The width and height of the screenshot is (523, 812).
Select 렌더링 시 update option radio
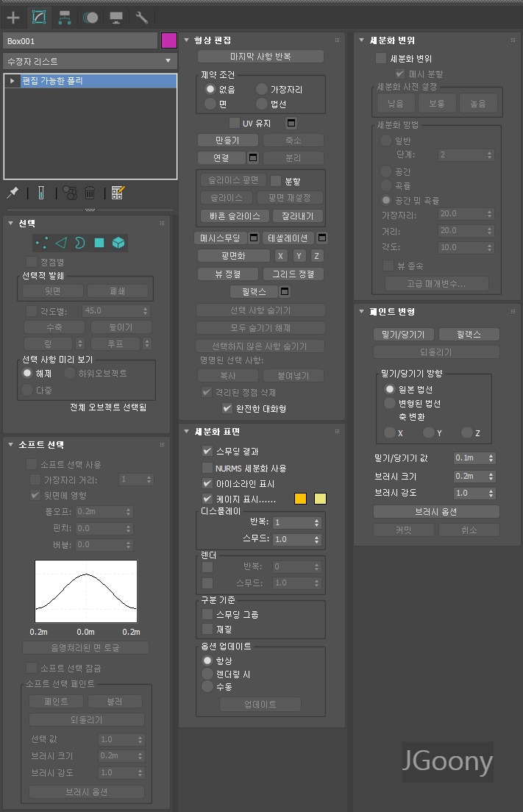click(207, 674)
